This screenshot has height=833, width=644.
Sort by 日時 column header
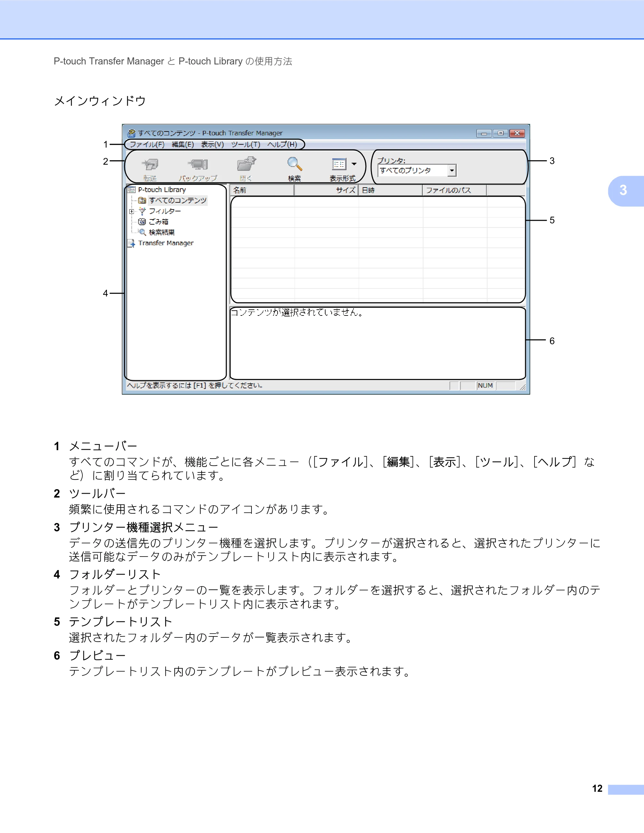(x=390, y=190)
